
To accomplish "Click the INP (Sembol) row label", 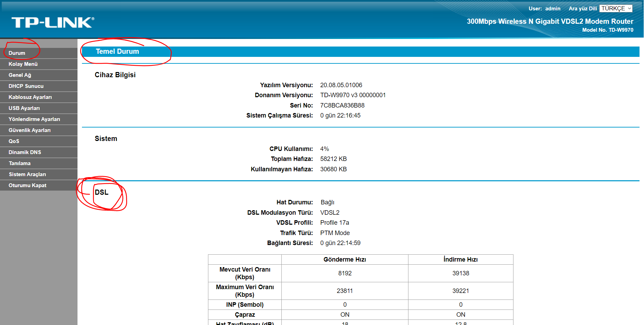I will tap(245, 305).
